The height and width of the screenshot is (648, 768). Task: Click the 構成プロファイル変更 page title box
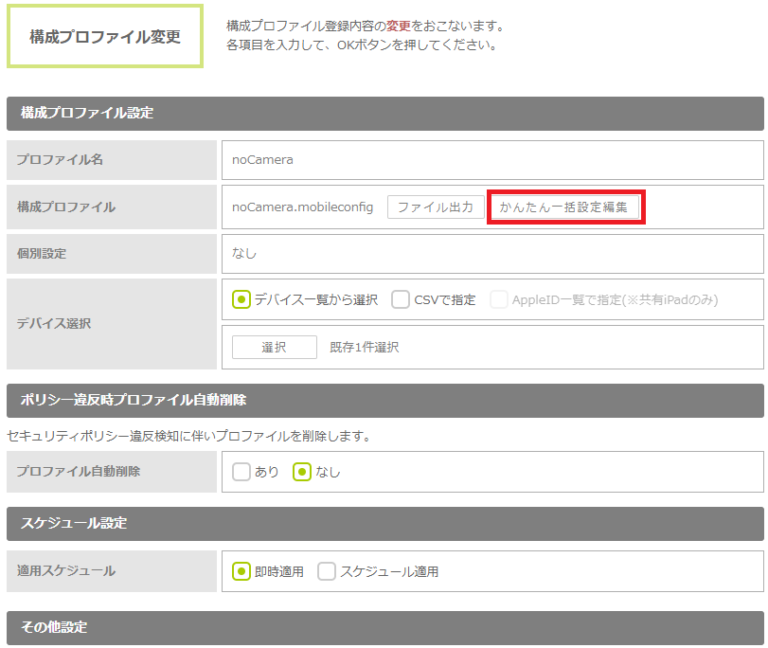tap(105, 37)
